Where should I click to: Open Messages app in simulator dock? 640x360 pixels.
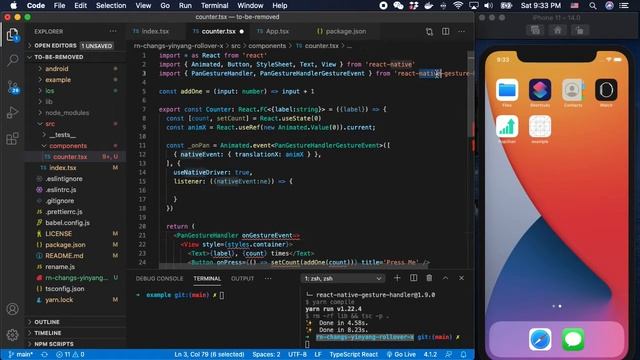coord(573,339)
